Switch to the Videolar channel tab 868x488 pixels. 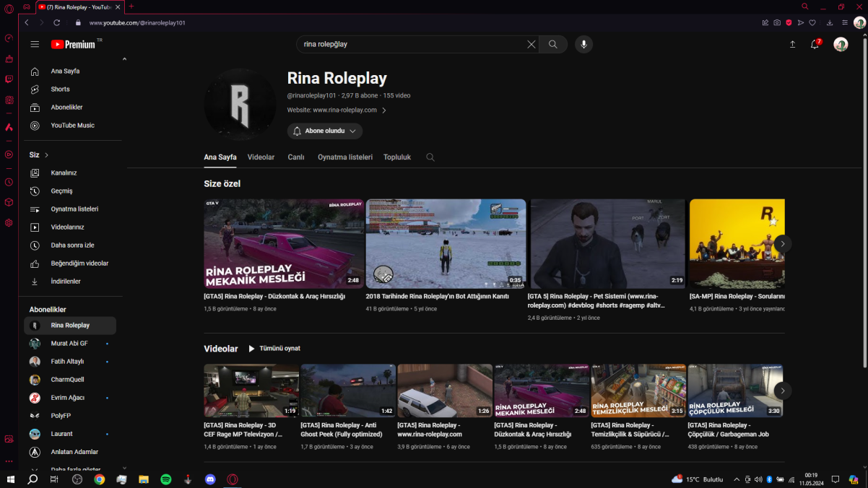tap(261, 157)
